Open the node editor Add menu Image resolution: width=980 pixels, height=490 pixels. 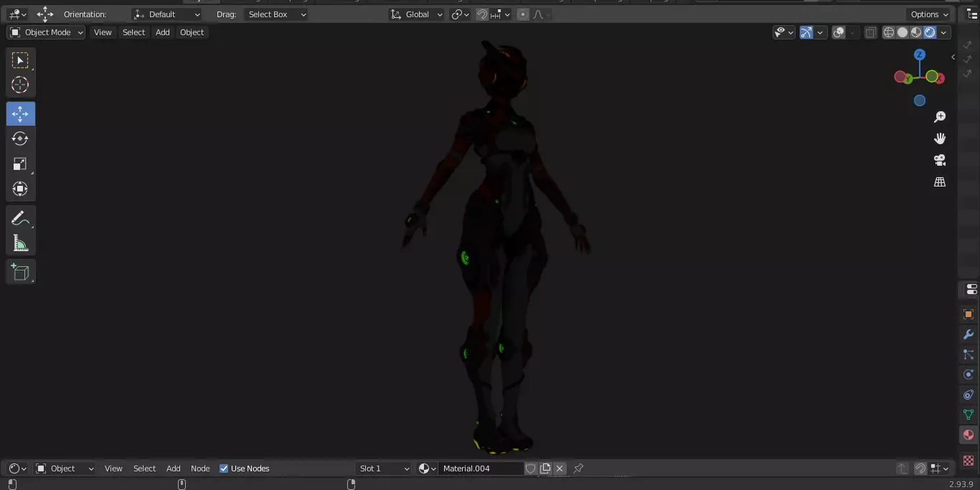pos(174,468)
